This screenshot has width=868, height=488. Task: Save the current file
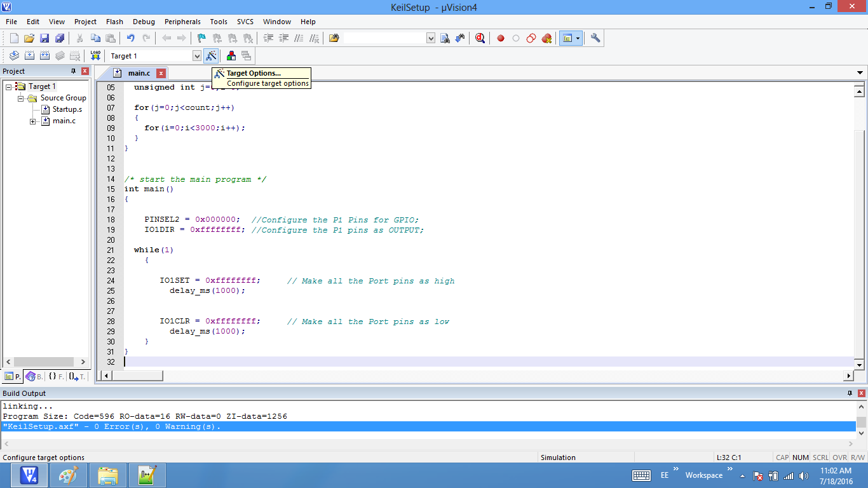pyautogui.click(x=44, y=38)
